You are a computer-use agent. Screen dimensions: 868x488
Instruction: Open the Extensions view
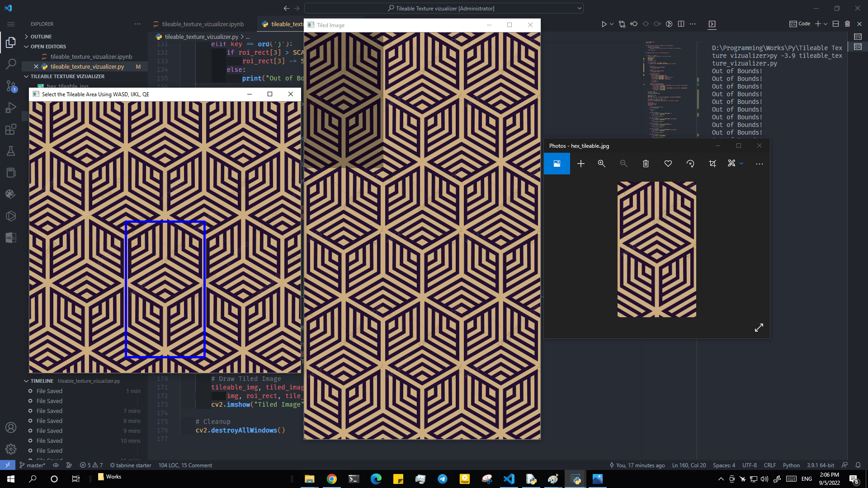(11, 129)
